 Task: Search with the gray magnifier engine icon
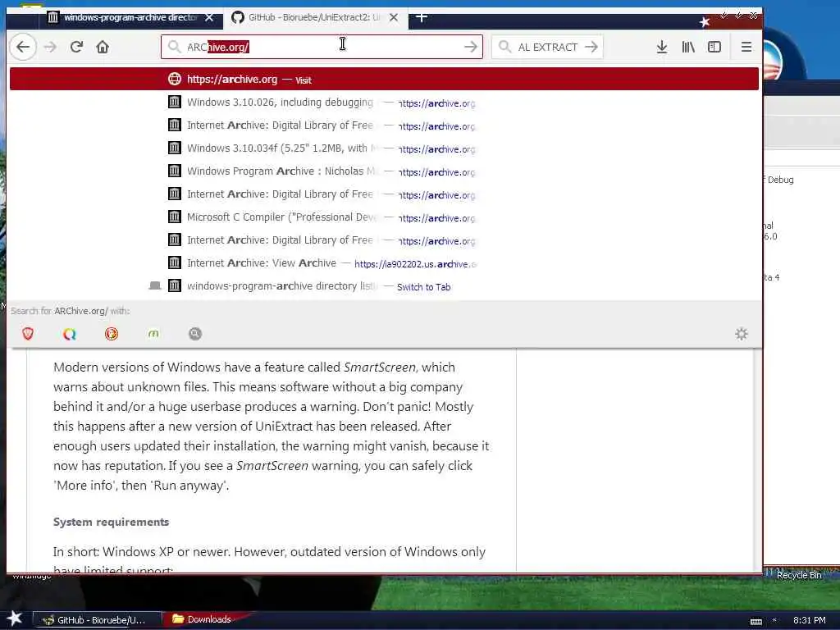pos(195,334)
